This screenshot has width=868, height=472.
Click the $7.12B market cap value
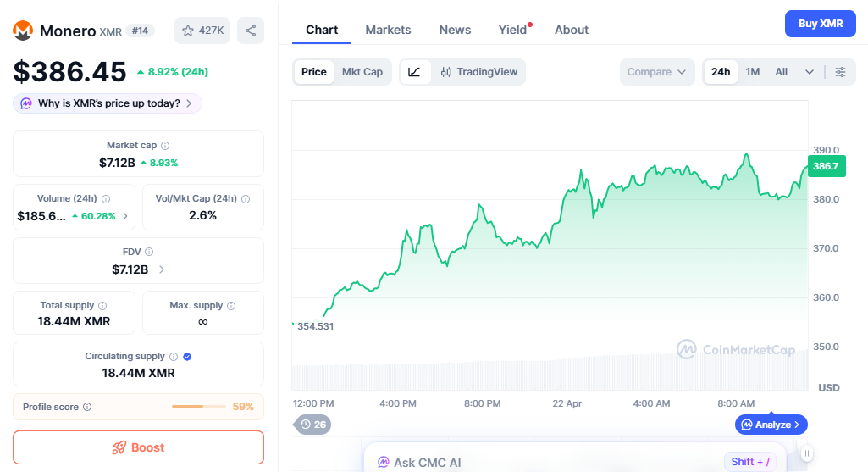pyautogui.click(x=118, y=163)
